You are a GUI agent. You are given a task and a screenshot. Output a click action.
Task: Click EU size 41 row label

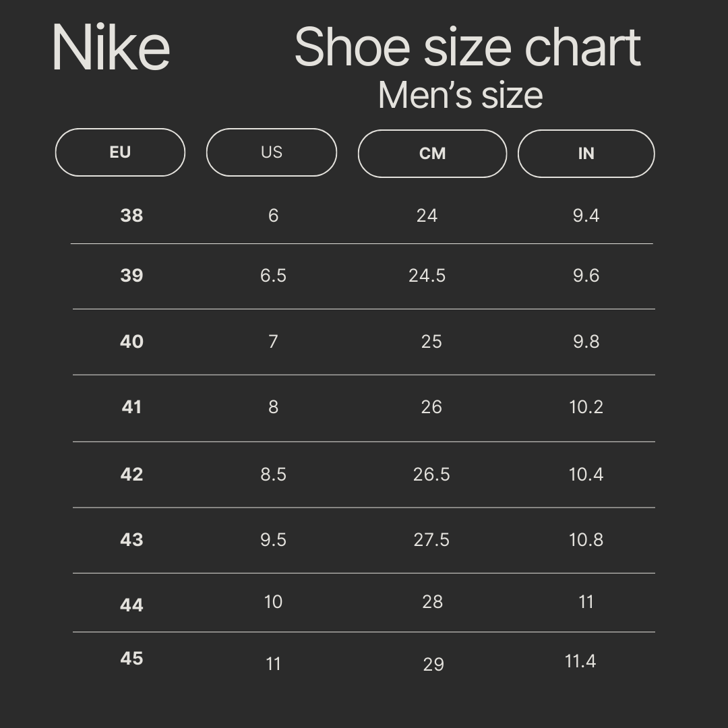(131, 407)
